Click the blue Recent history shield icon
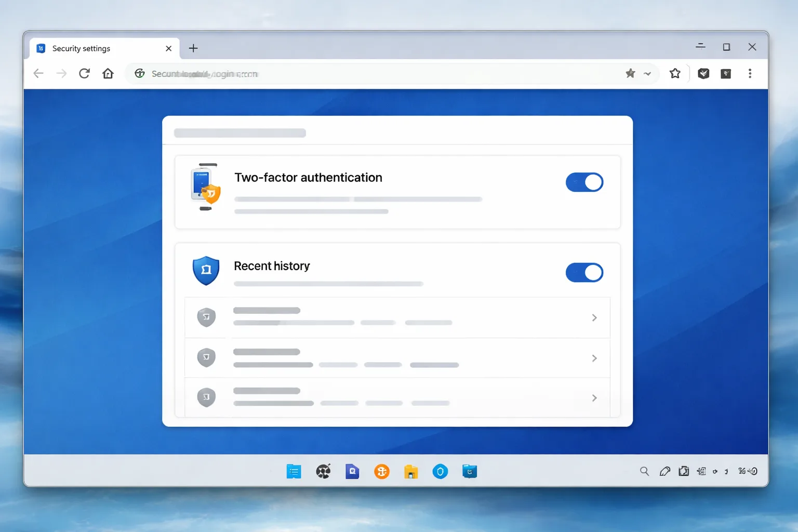 [206, 271]
